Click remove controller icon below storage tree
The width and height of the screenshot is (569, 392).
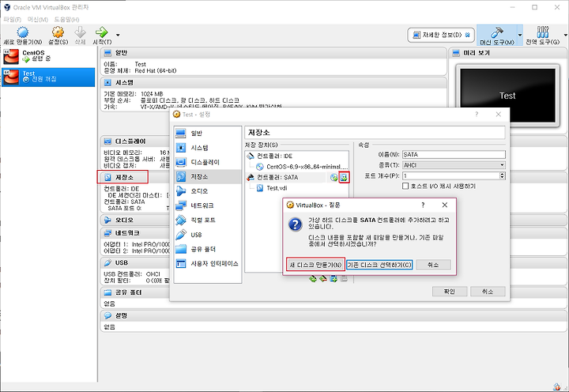tap(323, 279)
